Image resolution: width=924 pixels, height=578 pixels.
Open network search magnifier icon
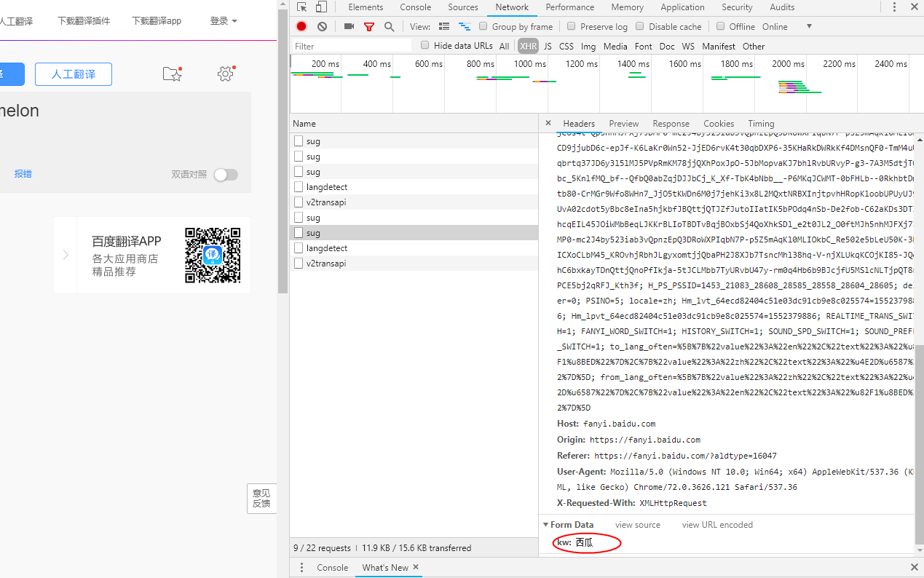(390, 26)
